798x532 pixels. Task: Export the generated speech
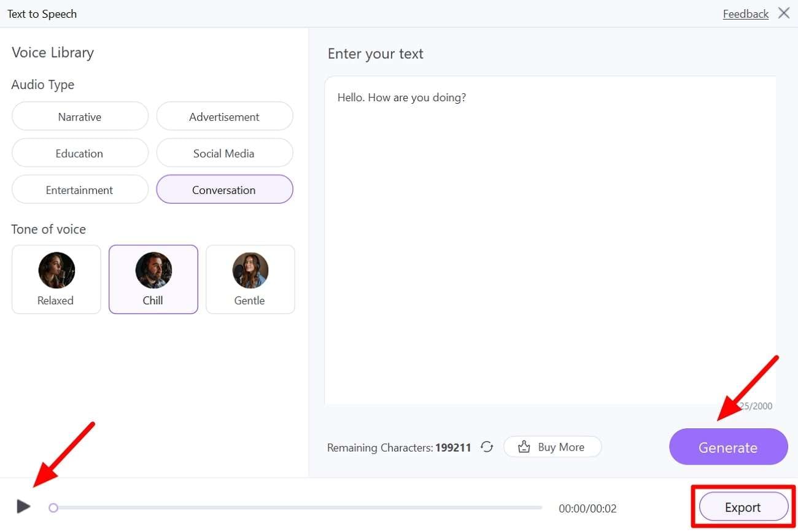(x=743, y=507)
